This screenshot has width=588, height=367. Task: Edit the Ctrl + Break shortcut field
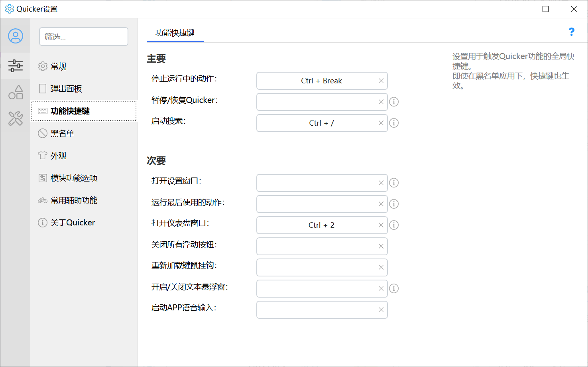click(x=322, y=81)
